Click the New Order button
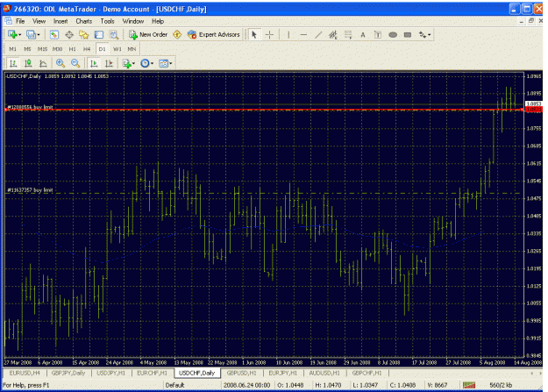 pos(148,34)
